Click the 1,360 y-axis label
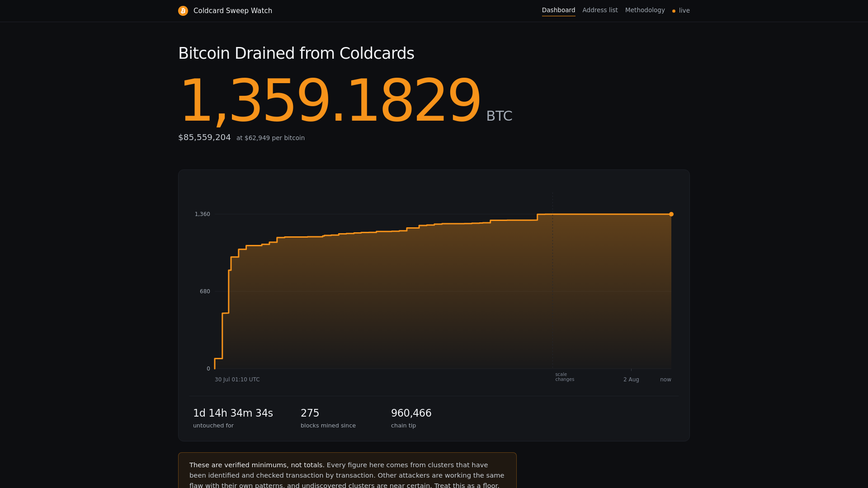The image size is (868, 488). (x=202, y=214)
